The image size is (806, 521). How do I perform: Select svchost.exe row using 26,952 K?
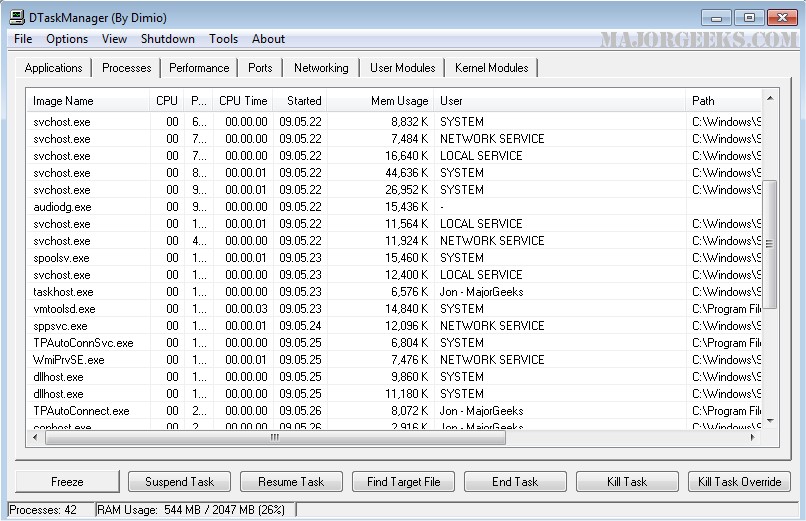(x=394, y=190)
